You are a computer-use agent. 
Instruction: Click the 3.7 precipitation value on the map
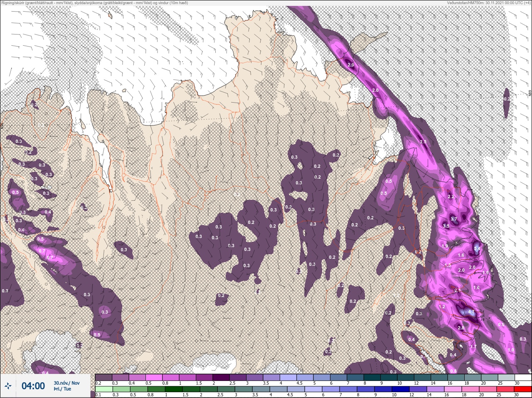[x=453, y=219]
